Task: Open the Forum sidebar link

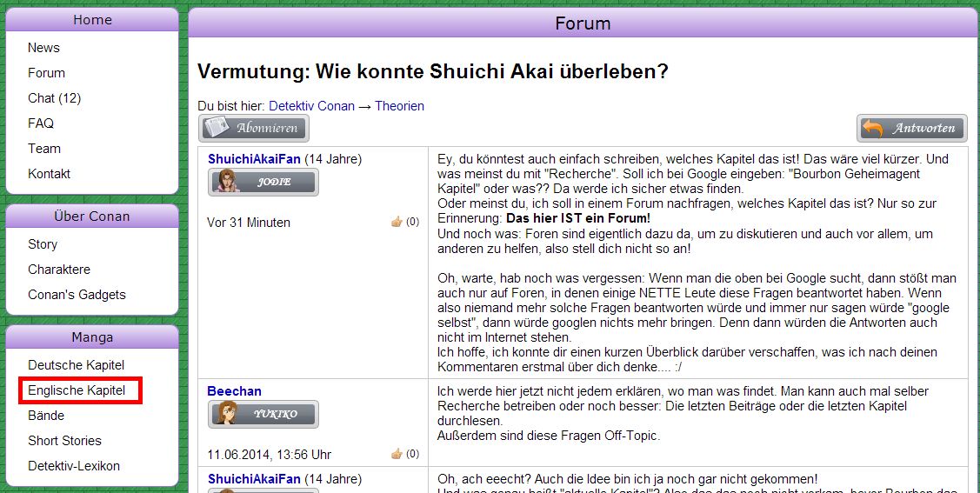Action: [x=46, y=72]
